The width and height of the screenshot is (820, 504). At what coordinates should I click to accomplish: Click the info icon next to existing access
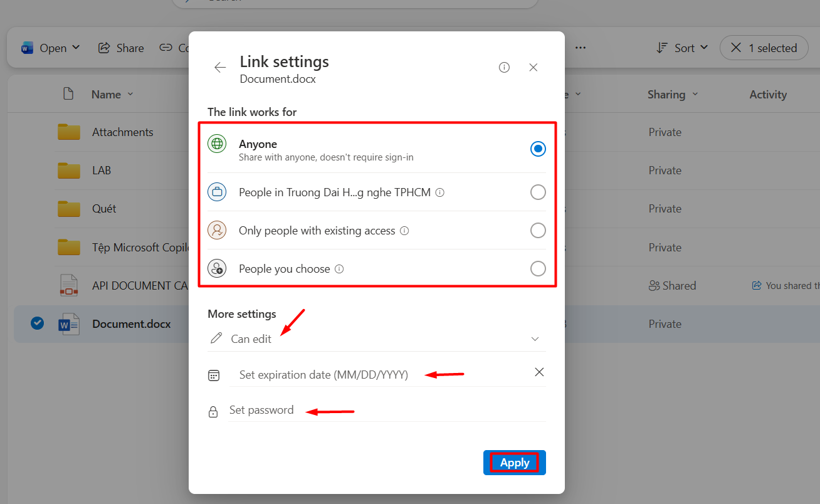tap(404, 231)
